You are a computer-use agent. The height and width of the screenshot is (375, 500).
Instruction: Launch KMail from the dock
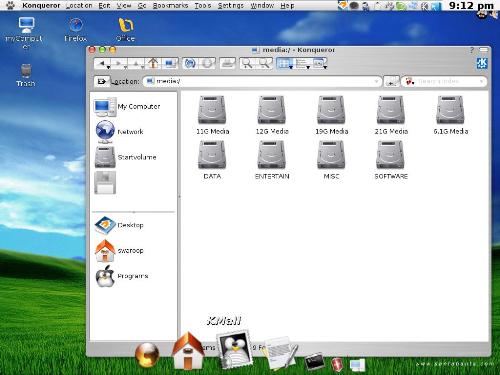(235, 349)
